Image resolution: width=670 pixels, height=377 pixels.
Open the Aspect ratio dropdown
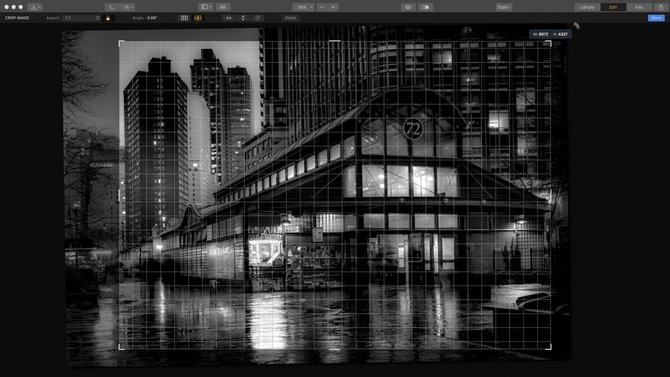81,18
